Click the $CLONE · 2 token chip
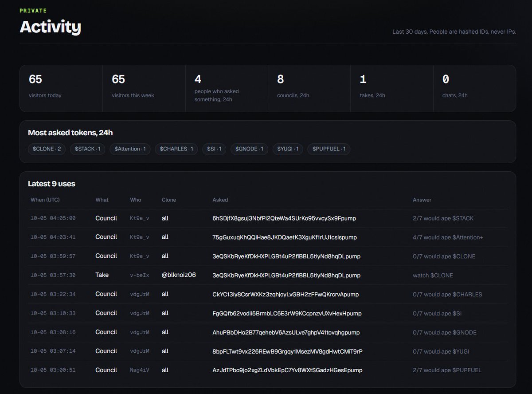This screenshot has height=394, width=532. [x=47, y=149]
